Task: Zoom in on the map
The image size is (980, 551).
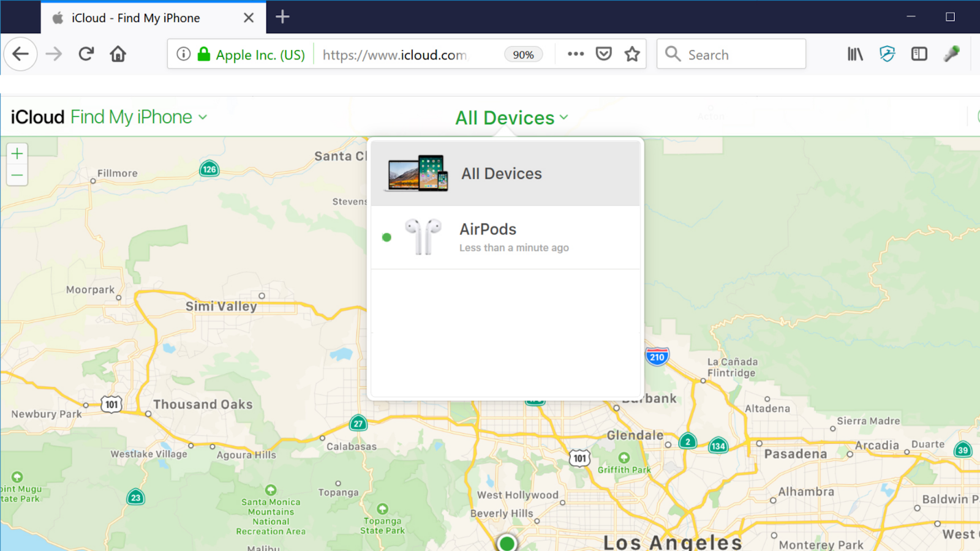Action: tap(17, 153)
